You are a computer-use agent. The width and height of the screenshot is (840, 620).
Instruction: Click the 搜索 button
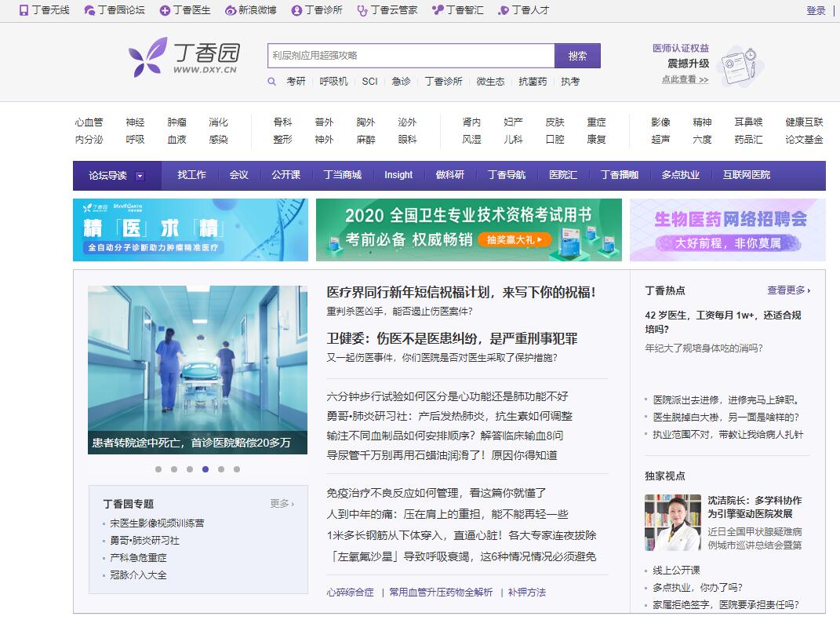pos(577,56)
